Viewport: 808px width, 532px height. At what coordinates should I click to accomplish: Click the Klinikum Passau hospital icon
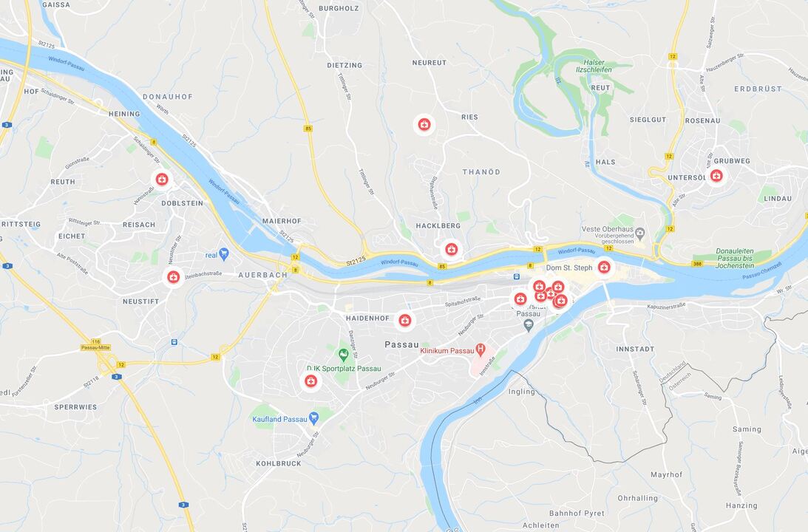pos(481,349)
